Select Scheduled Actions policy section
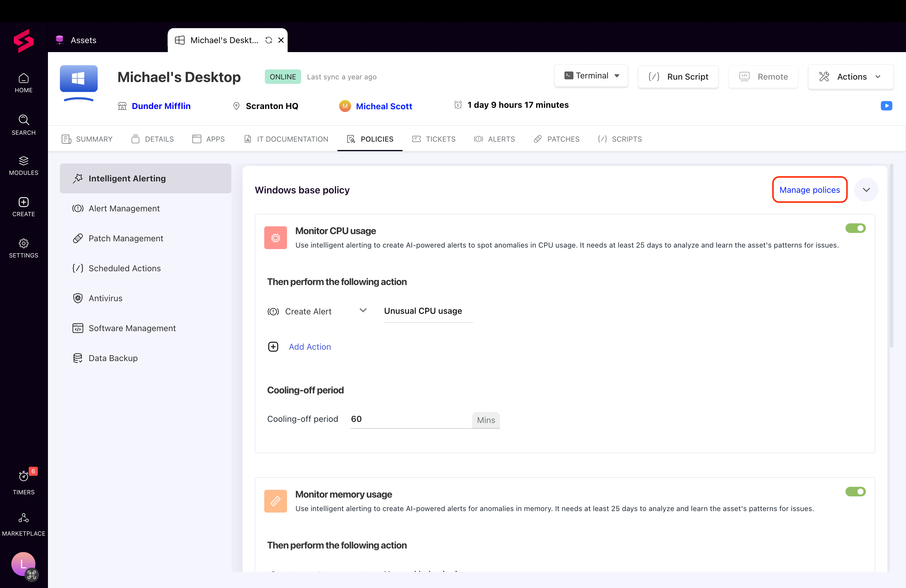 click(145, 269)
